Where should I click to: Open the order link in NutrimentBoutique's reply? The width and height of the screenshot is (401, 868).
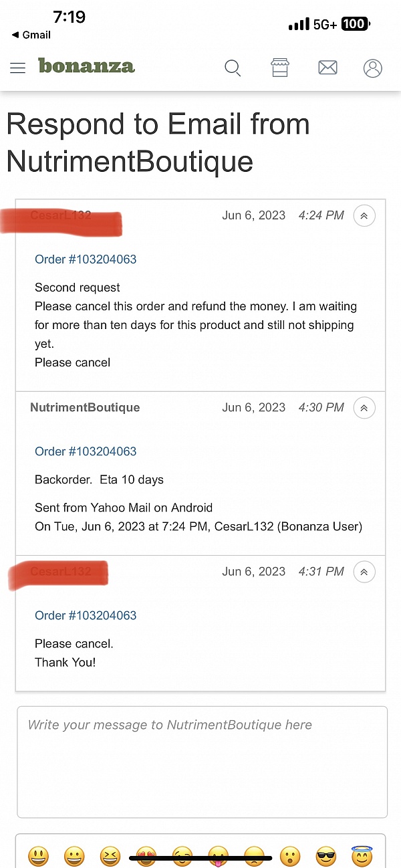point(86,451)
